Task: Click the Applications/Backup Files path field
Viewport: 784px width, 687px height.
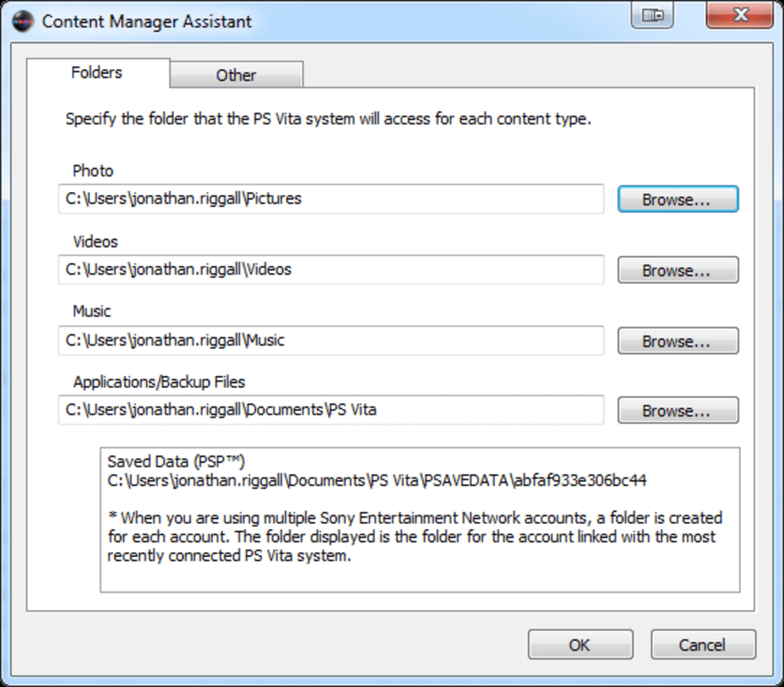Action: coord(331,410)
